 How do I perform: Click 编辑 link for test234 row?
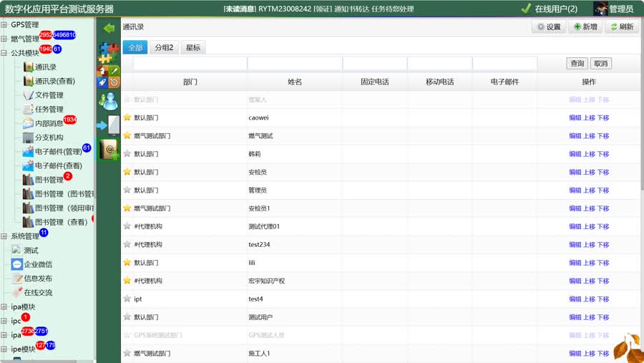click(575, 245)
